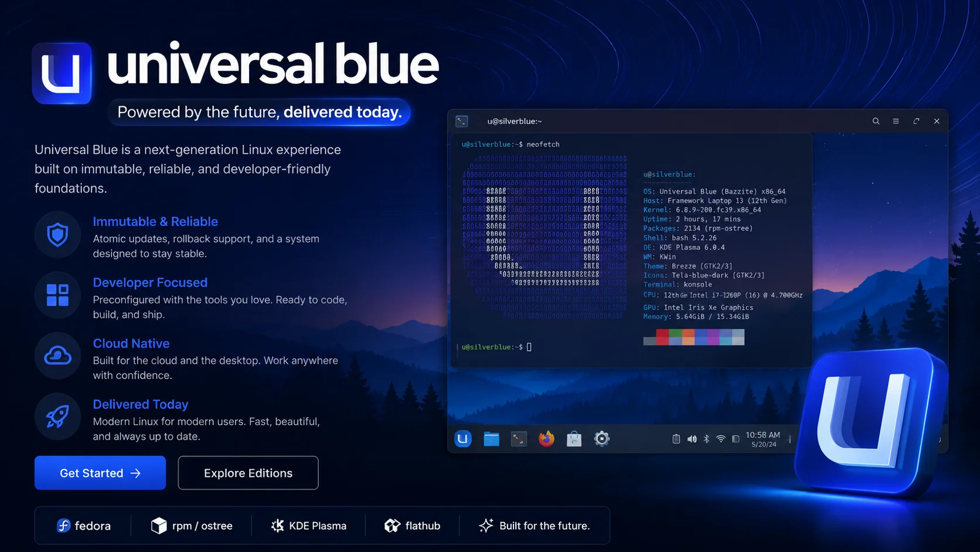Image resolution: width=980 pixels, height=552 pixels.
Task: Open search in the terminal title bar
Action: [x=876, y=121]
